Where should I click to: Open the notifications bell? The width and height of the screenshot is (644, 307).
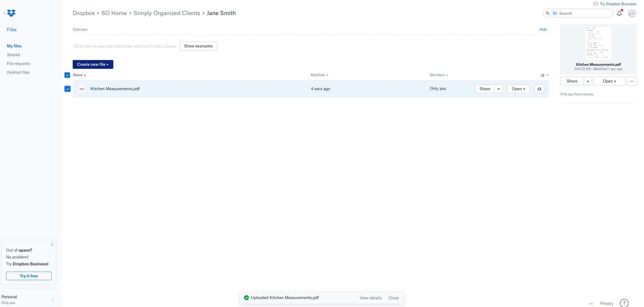pyautogui.click(x=619, y=13)
